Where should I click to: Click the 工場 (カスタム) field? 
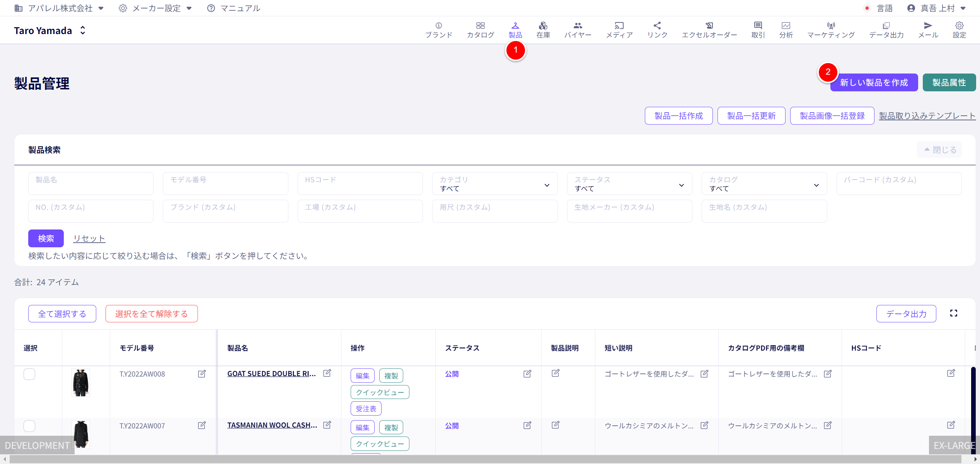[x=360, y=211]
